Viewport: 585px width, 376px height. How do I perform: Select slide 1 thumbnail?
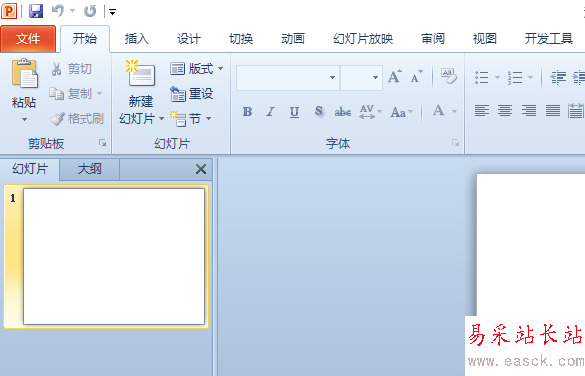(x=114, y=256)
